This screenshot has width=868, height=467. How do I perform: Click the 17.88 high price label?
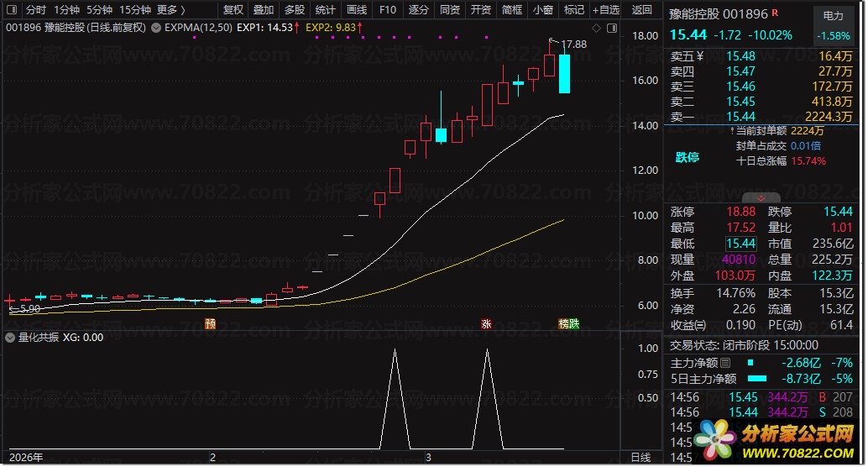click(x=574, y=45)
